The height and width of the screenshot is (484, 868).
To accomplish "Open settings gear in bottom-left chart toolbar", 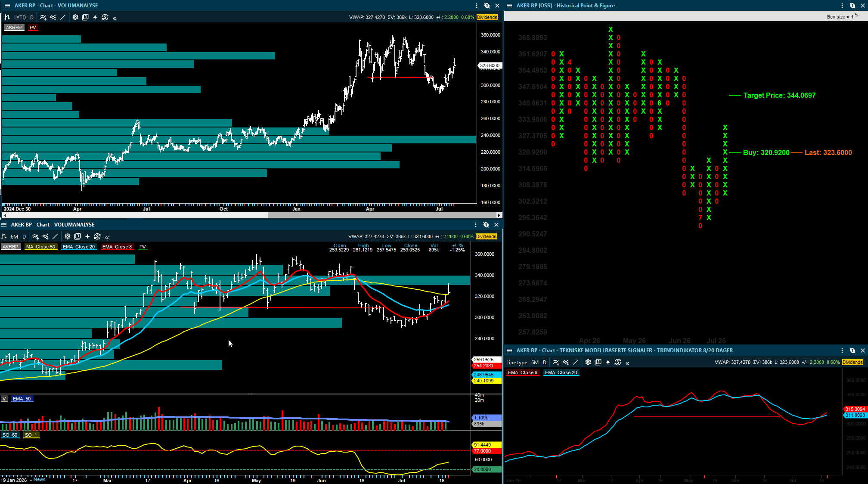I will pos(68,236).
